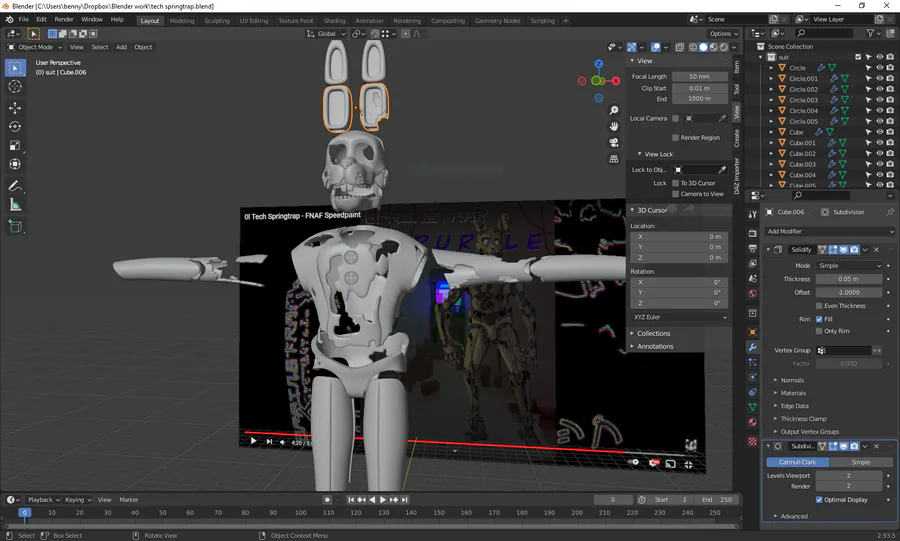The image size is (900, 541).
Task: Choose the Add Cube tool
Action: click(15, 227)
